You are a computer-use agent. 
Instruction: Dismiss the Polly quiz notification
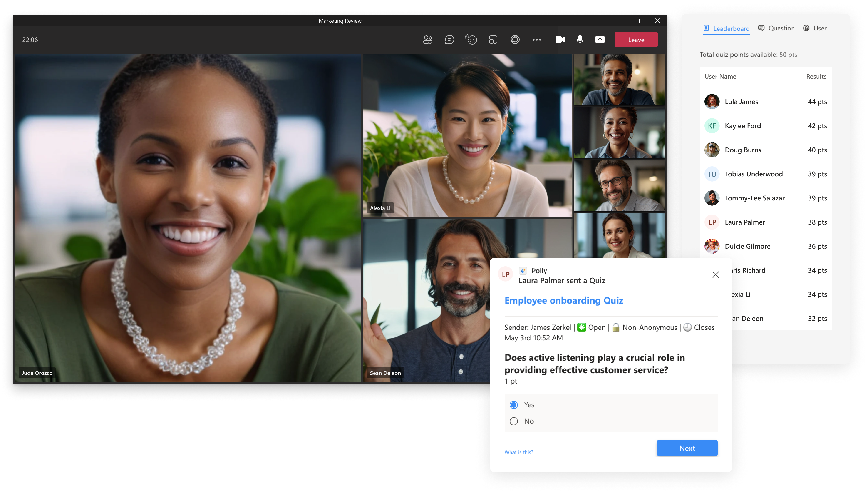[716, 274]
